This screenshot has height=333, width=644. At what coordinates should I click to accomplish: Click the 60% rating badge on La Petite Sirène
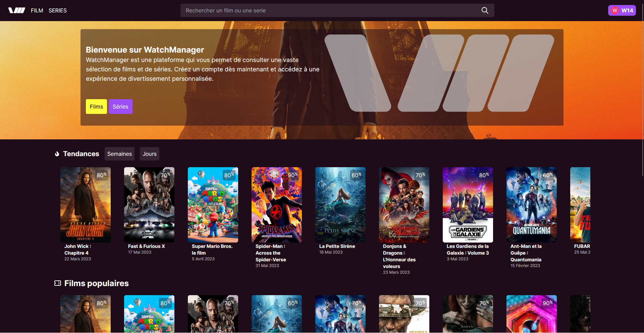(356, 175)
